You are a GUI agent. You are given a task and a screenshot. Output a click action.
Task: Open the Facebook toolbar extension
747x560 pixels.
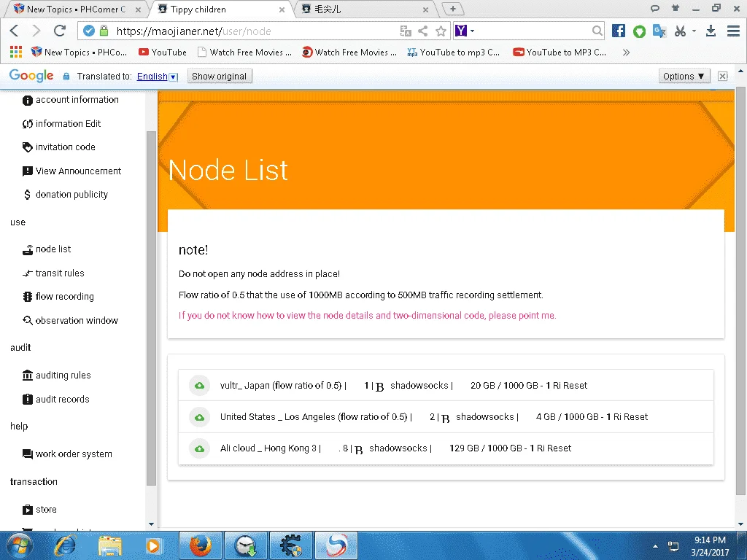click(x=619, y=31)
